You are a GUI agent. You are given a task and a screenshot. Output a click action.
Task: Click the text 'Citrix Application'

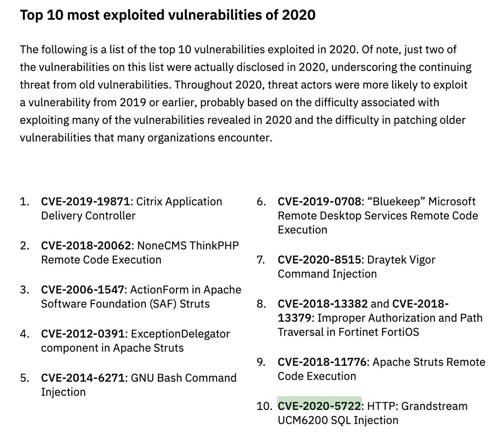[x=179, y=202]
